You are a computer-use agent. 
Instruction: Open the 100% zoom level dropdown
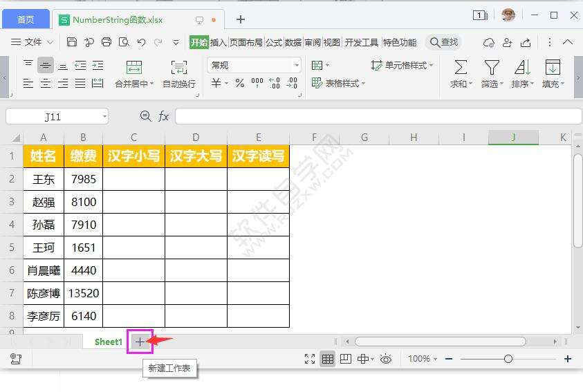click(423, 359)
